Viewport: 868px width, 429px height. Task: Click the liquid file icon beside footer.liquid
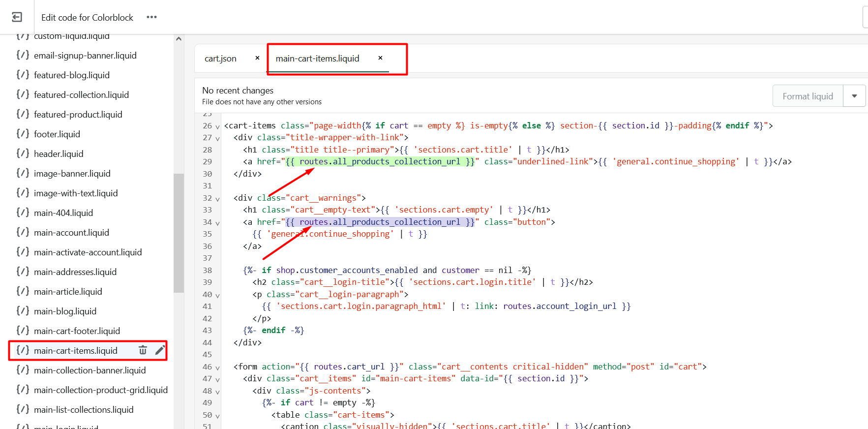(23, 134)
